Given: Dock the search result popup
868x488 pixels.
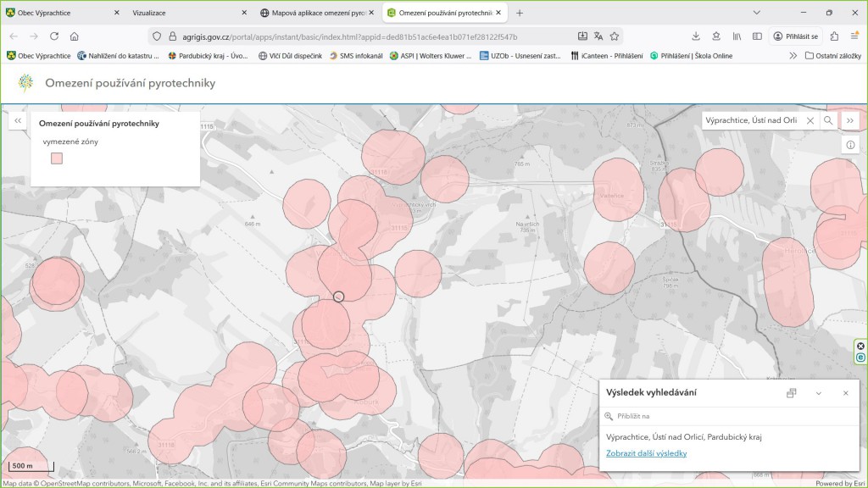Looking at the screenshot, I should pos(791,393).
